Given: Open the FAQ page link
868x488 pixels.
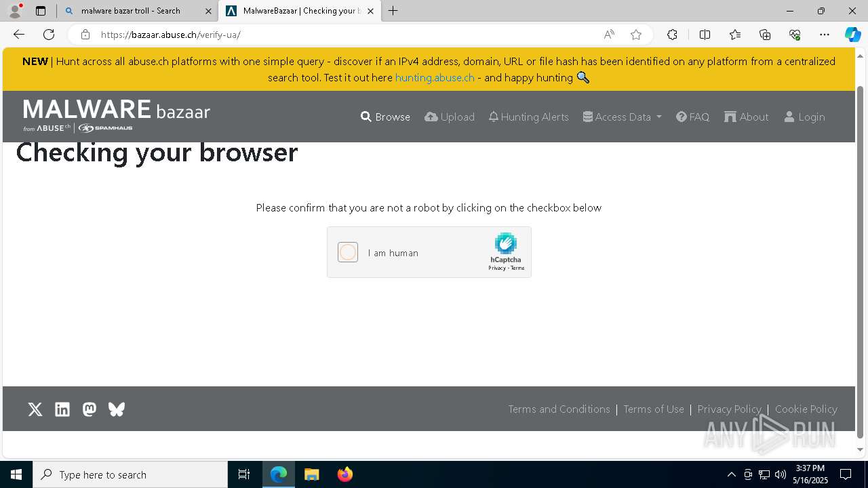Looking at the screenshot, I should (x=693, y=117).
